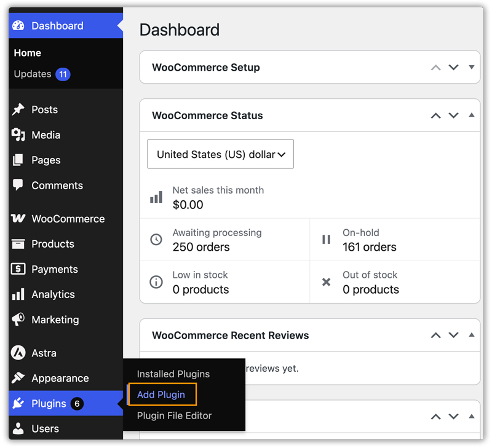Open Installed Plugins from the flyout menu
Viewport: 492px width, 448px height.
173,374
